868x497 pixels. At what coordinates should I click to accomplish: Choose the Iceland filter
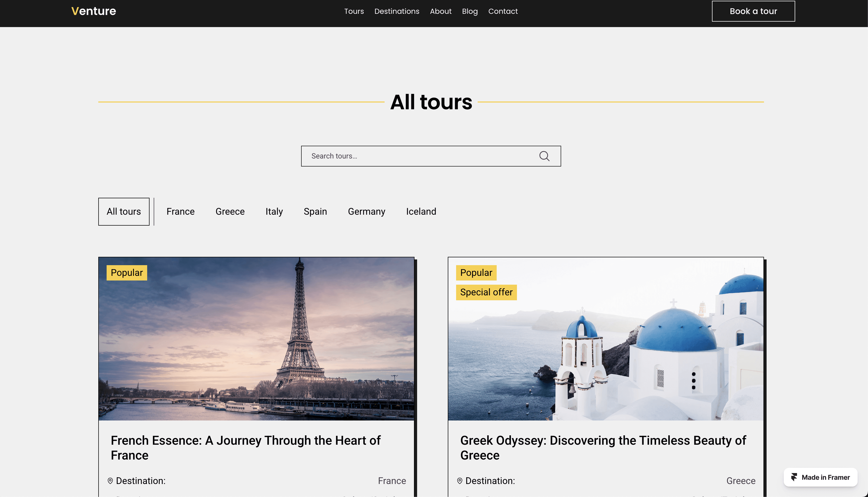click(x=421, y=211)
